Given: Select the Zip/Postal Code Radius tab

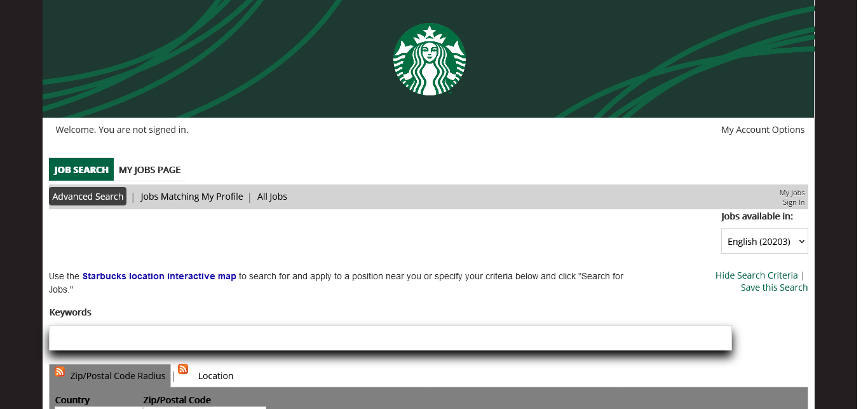Looking at the screenshot, I should tap(118, 376).
